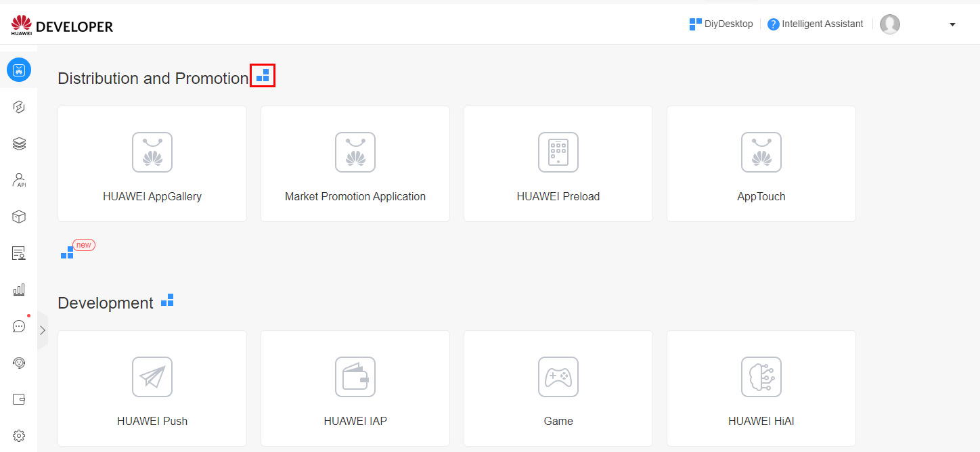The width and height of the screenshot is (980, 452).
Task: Select the support headset sidebar icon
Action: tap(19, 363)
